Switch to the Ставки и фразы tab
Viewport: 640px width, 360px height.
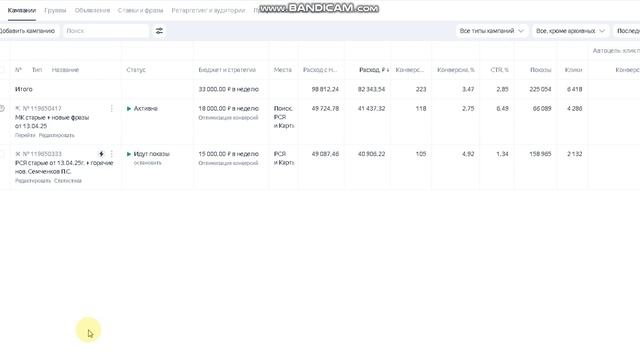point(140,10)
